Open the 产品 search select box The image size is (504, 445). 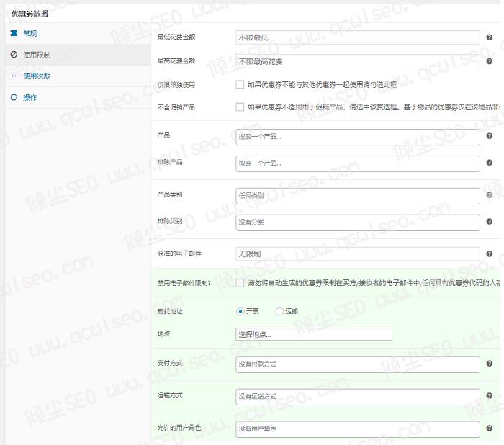[x=357, y=137]
